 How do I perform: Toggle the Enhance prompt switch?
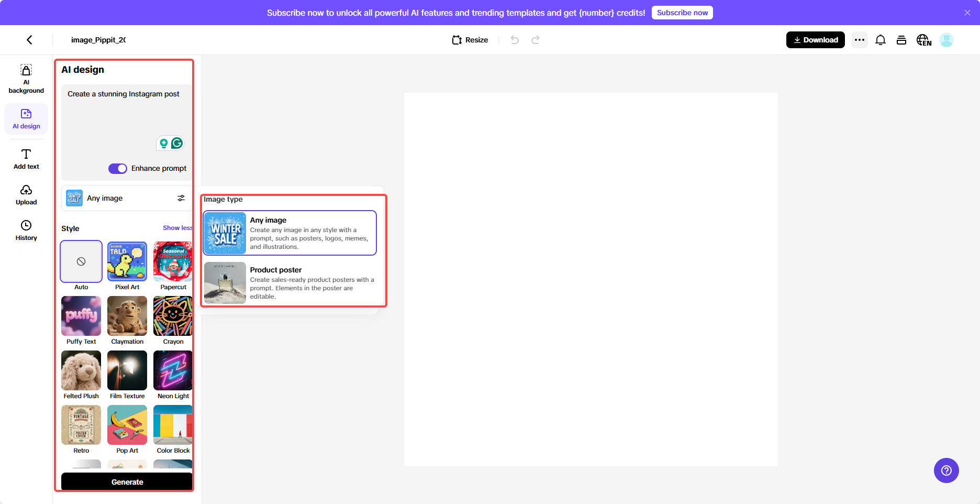click(x=118, y=168)
